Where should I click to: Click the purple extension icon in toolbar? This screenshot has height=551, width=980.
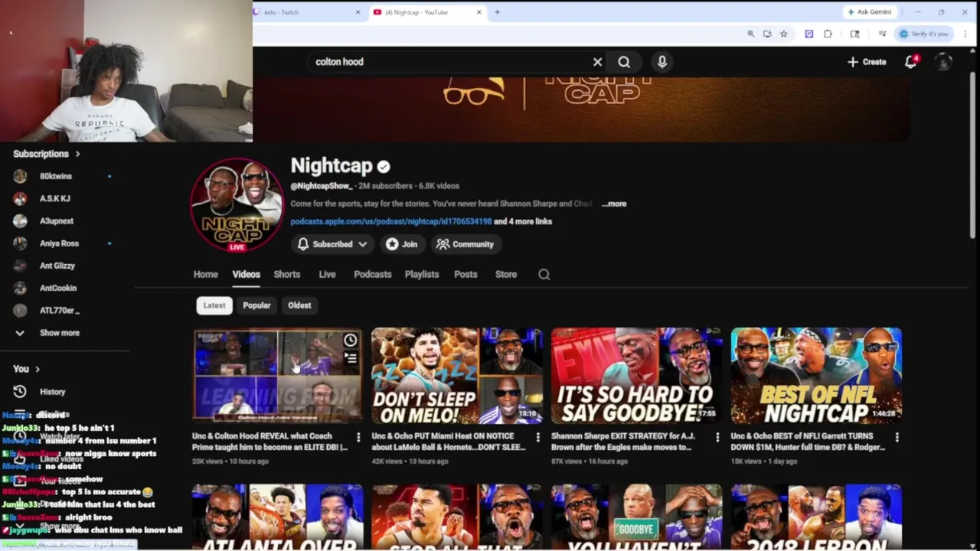click(x=809, y=34)
